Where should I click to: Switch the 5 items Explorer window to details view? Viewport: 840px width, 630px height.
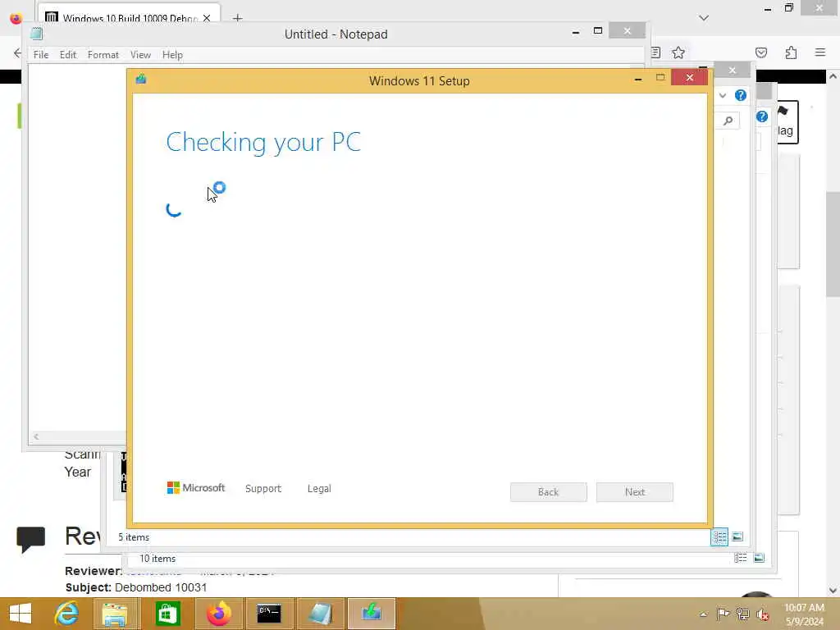click(719, 536)
